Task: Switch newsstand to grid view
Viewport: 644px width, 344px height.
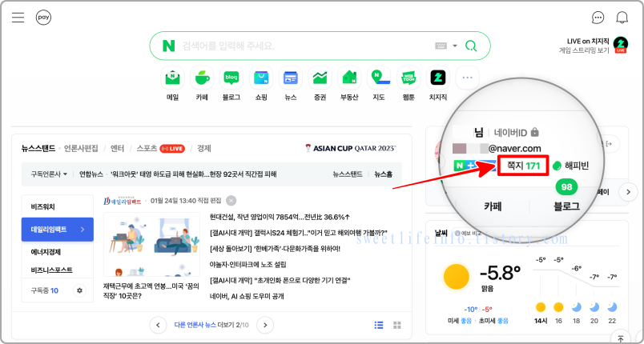Action: tap(396, 325)
